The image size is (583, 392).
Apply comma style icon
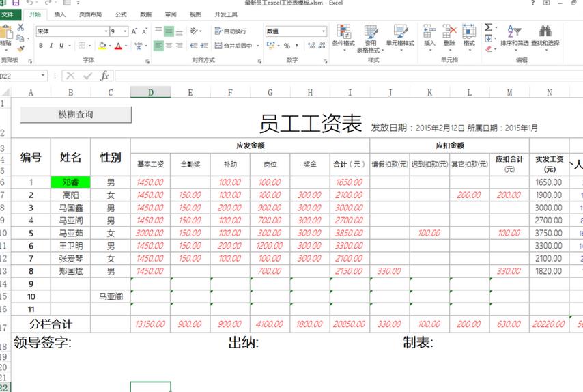pos(297,46)
